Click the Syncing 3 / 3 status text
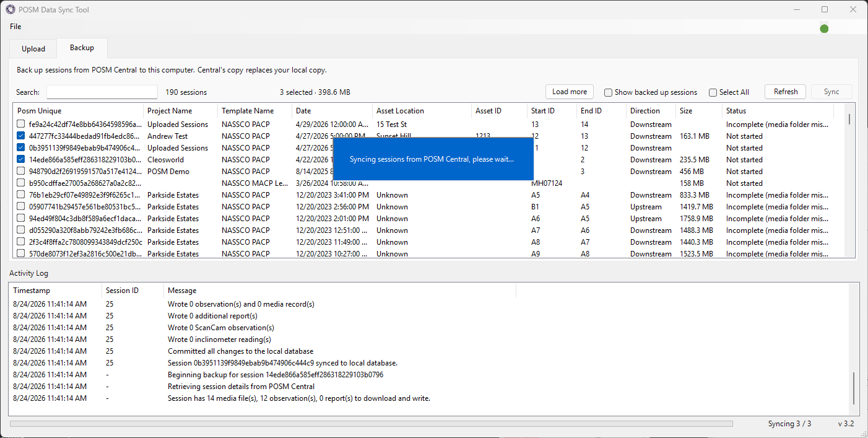 click(789, 424)
